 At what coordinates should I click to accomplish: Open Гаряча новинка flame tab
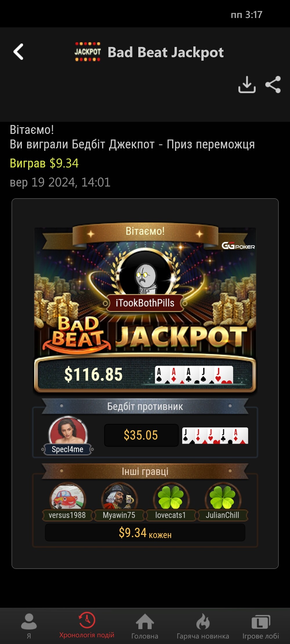[x=203, y=626]
